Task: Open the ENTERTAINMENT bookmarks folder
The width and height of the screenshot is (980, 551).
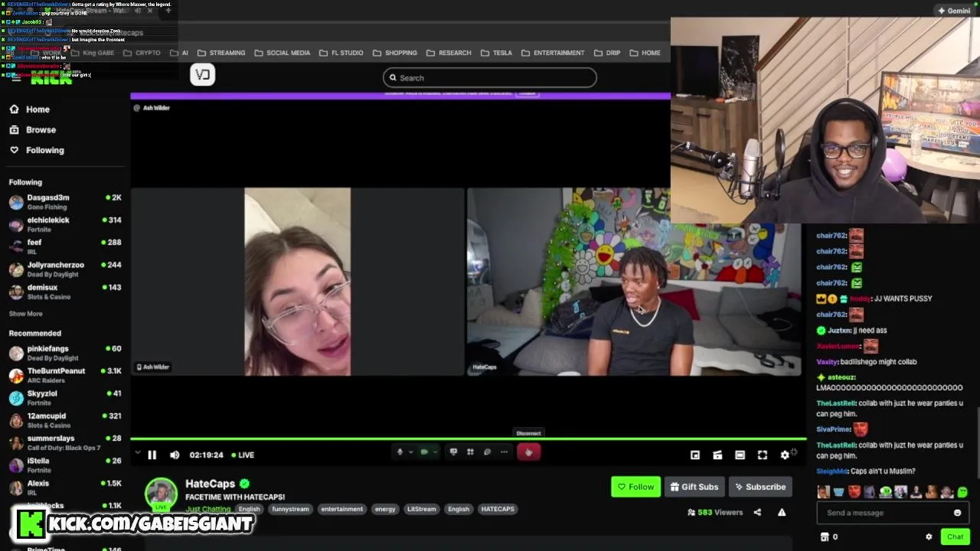Action: tap(553, 53)
